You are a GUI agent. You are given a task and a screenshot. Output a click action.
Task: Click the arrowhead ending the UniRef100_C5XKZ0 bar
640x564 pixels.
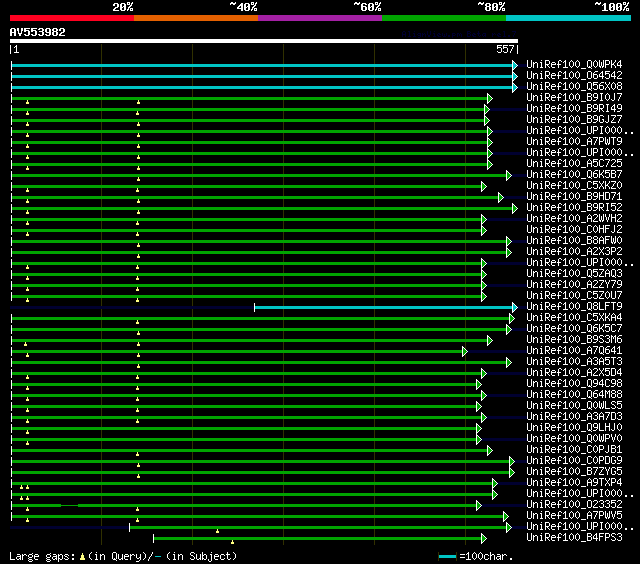(x=483, y=186)
